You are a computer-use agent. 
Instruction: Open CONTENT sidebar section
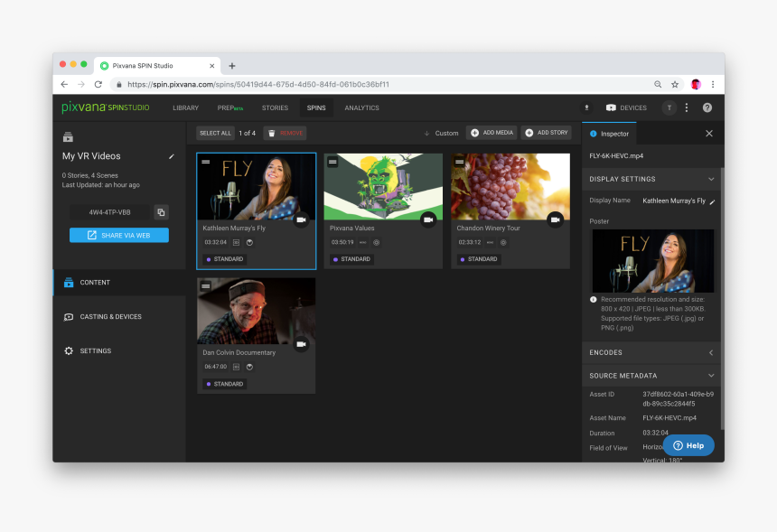click(119, 283)
